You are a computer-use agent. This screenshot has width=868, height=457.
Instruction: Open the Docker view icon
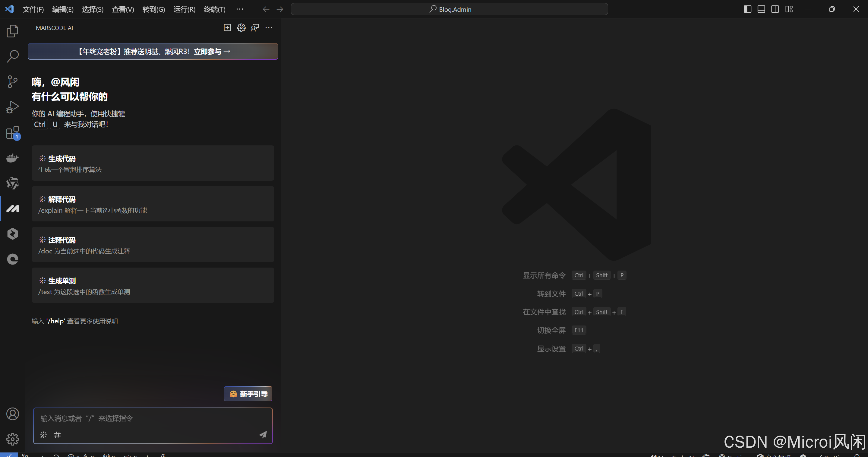pos(12,158)
